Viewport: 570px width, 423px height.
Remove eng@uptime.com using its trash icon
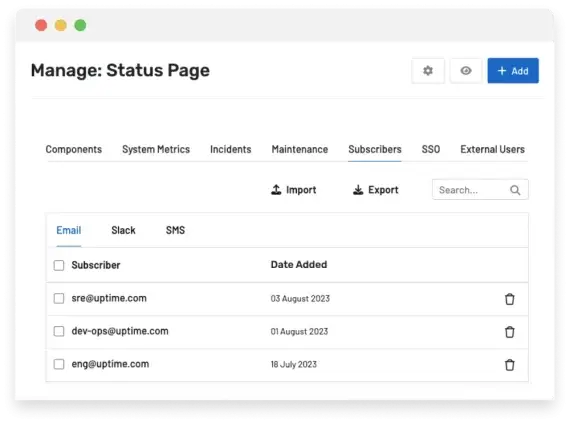[x=510, y=365]
